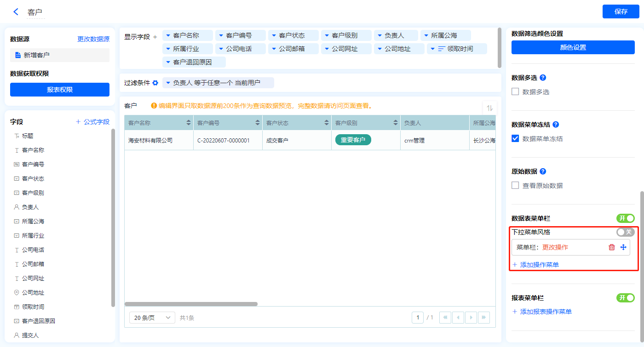Turn off the 报表菜单栏 toggle
Image resolution: width=644 pixels, height=347 pixels.
click(625, 298)
